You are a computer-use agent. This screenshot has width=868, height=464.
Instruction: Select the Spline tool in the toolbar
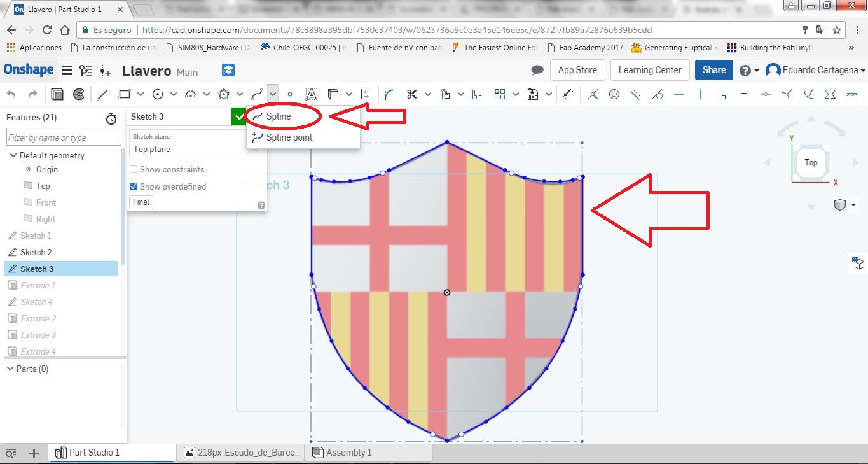click(x=256, y=94)
